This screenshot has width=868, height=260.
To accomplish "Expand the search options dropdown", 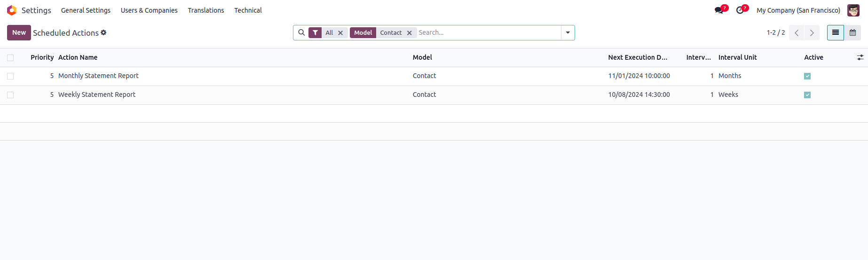I will tap(568, 32).
